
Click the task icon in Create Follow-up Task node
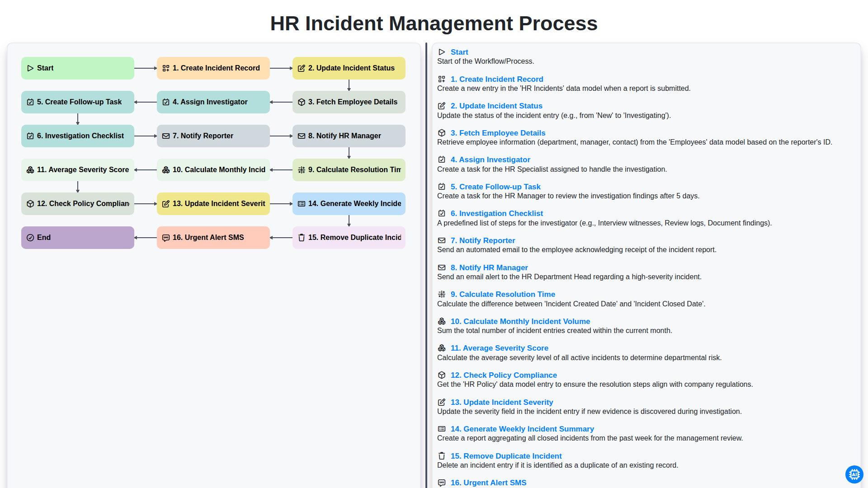(30, 102)
